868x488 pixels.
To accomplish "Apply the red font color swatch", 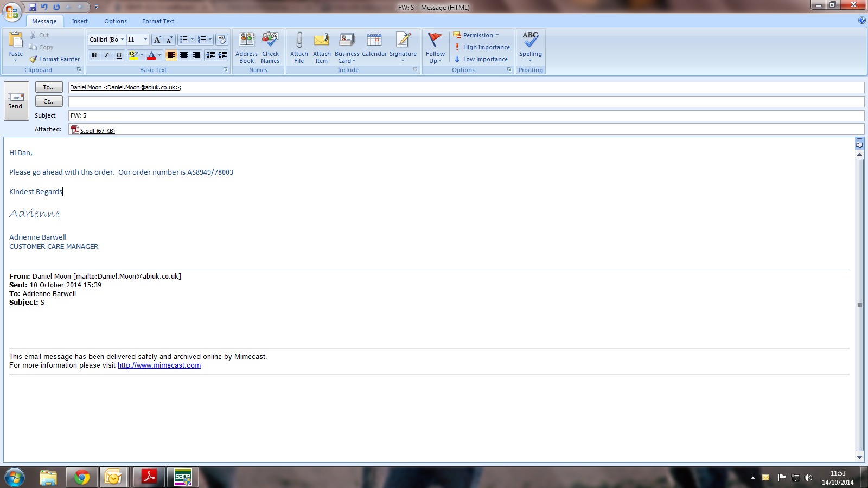I will click(x=151, y=55).
